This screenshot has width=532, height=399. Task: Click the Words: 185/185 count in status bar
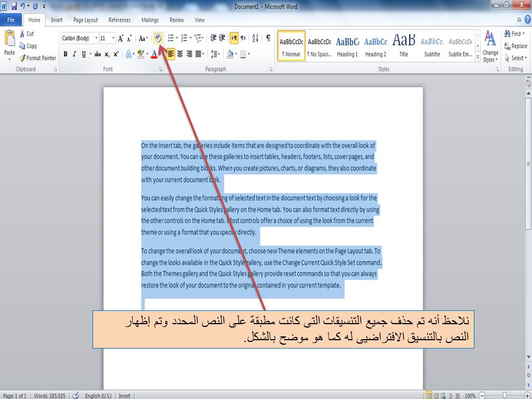(x=49, y=396)
